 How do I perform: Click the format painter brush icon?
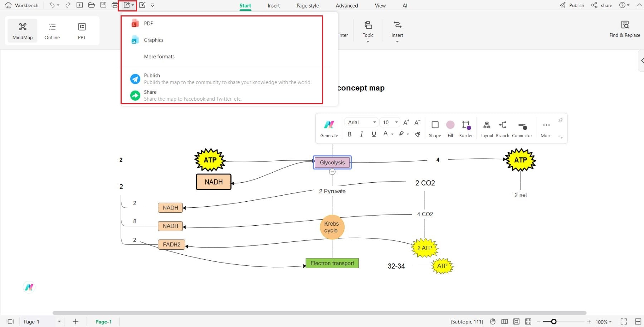click(418, 134)
